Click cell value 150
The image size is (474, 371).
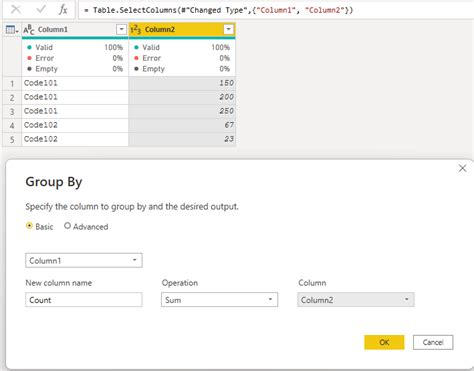pyautogui.click(x=182, y=83)
